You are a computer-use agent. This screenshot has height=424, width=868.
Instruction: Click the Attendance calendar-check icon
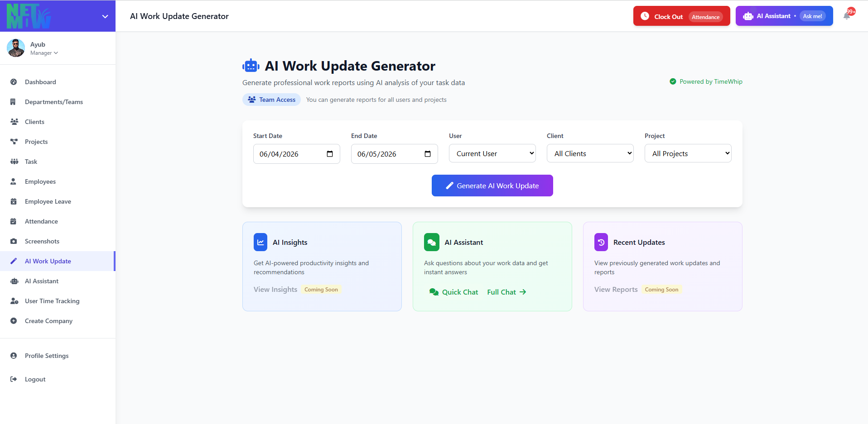click(x=14, y=221)
